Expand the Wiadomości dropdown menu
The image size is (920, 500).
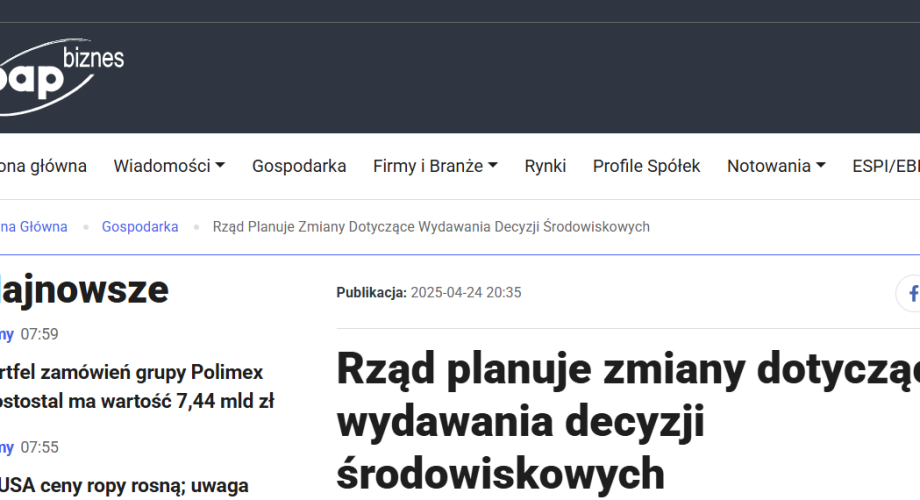click(168, 166)
